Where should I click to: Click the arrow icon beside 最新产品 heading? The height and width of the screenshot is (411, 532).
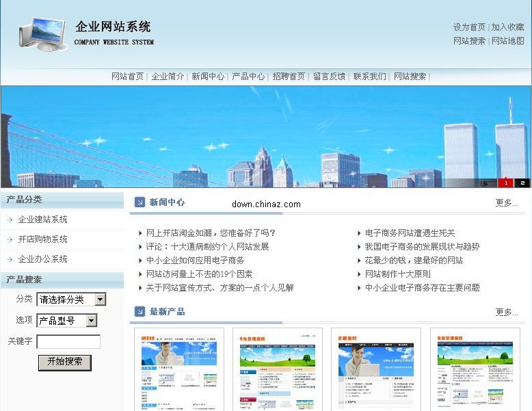pos(139,312)
